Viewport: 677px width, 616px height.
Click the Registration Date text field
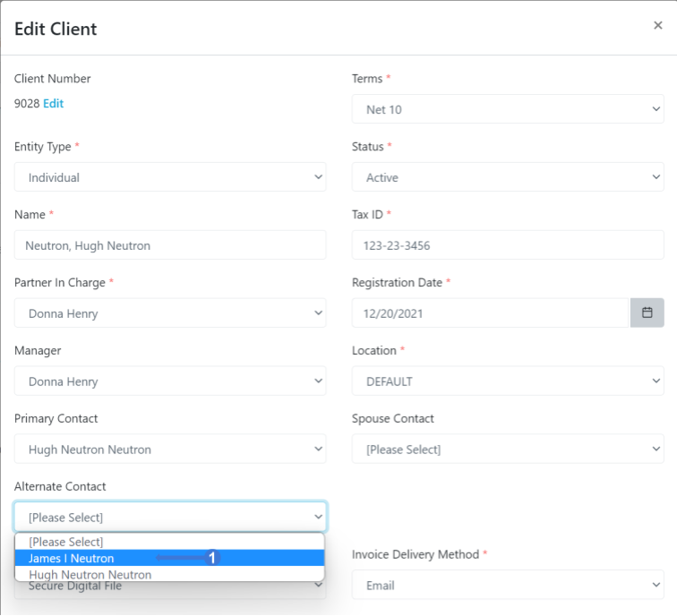(491, 312)
